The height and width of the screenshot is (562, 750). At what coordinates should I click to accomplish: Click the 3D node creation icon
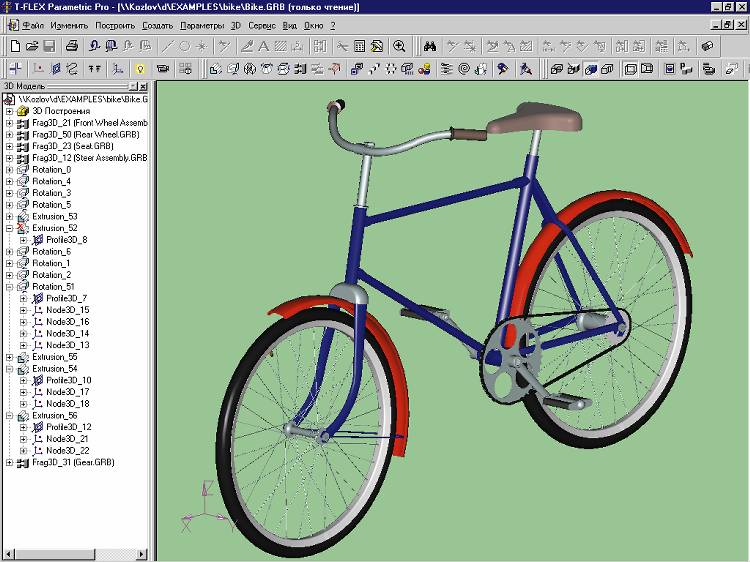[39, 69]
